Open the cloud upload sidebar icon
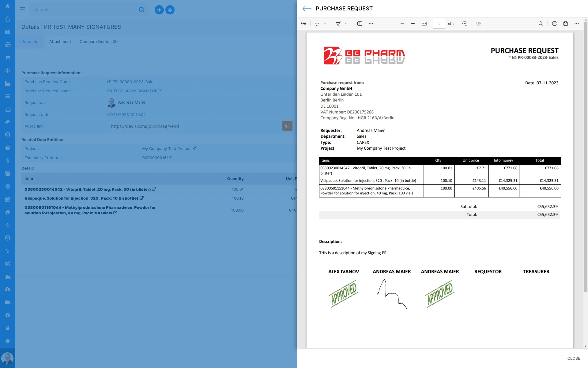The height and width of the screenshot is (368, 588). pyautogui.click(x=8, y=289)
